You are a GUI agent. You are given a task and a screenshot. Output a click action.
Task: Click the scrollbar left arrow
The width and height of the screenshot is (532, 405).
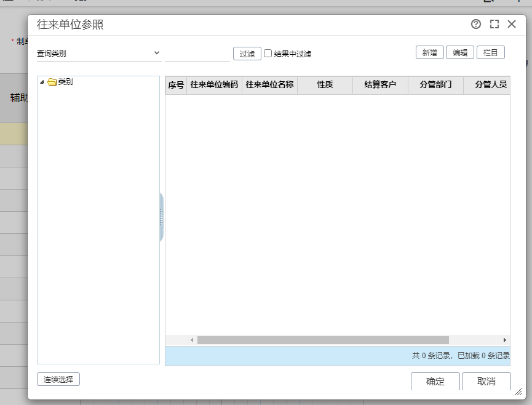(192, 340)
